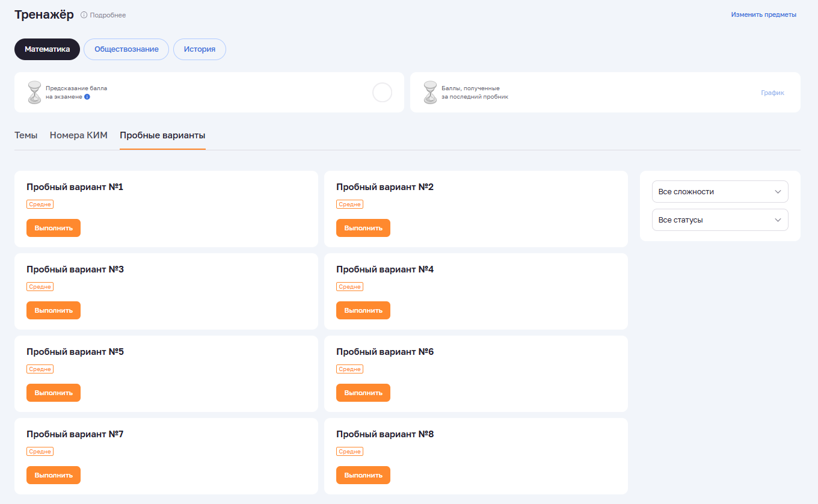The width and height of the screenshot is (818, 504).
Task: Expand the Все сложности dropdown
Action: (720, 192)
